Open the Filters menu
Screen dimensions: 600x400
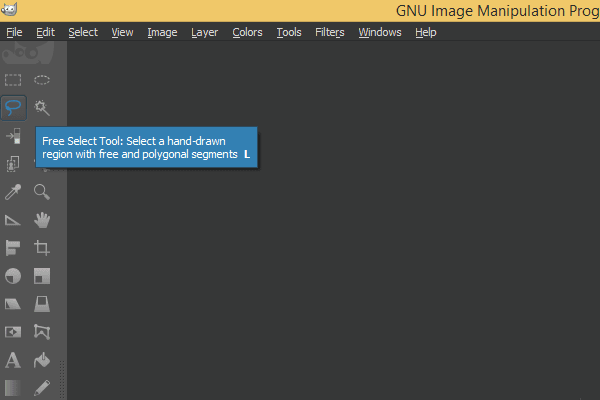coord(329,33)
